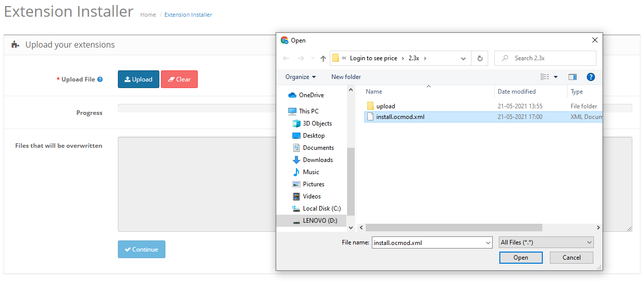Select the install.ocmod.xml file
Screen dimensions: 644x287
tap(483, 117)
